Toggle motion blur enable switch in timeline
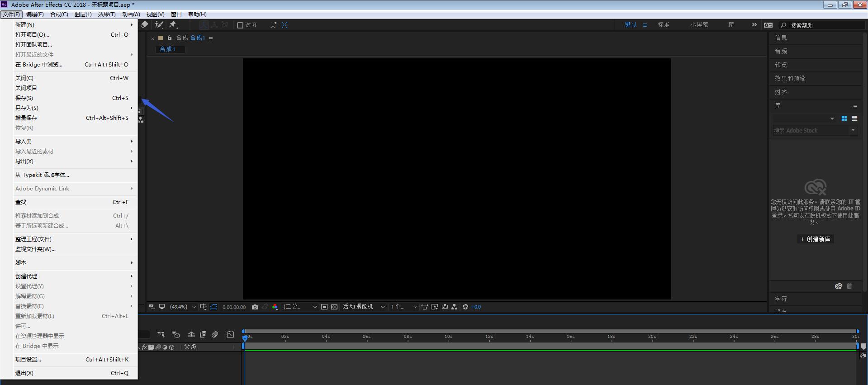868x385 pixels. click(x=215, y=334)
